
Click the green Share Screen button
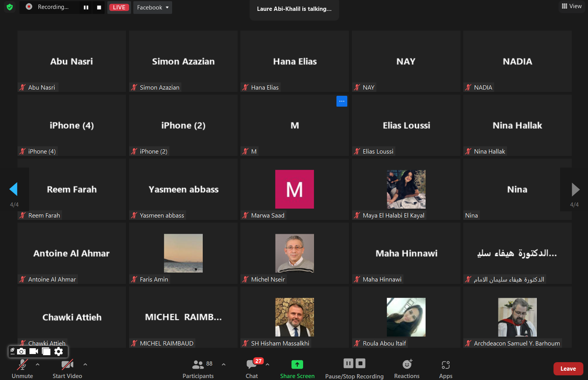[x=297, y=369]
